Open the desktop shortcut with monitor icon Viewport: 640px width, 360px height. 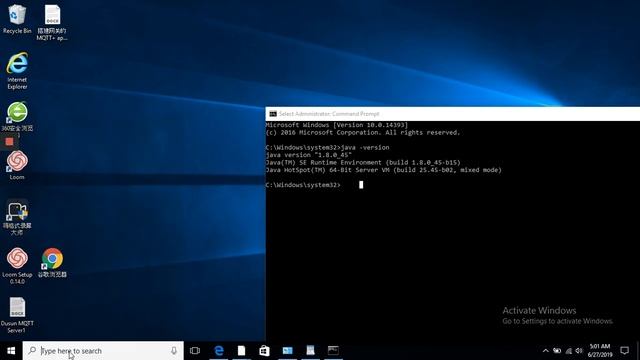[x=17, y=217]
